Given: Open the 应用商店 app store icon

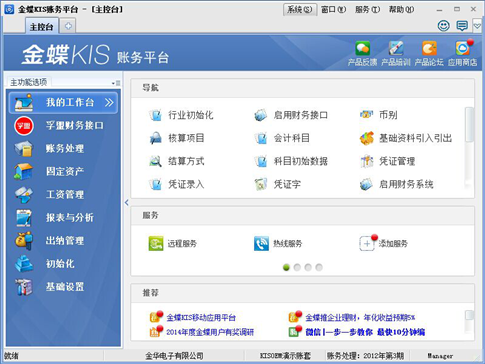Looking at the screenshot, I should point(463,49).
